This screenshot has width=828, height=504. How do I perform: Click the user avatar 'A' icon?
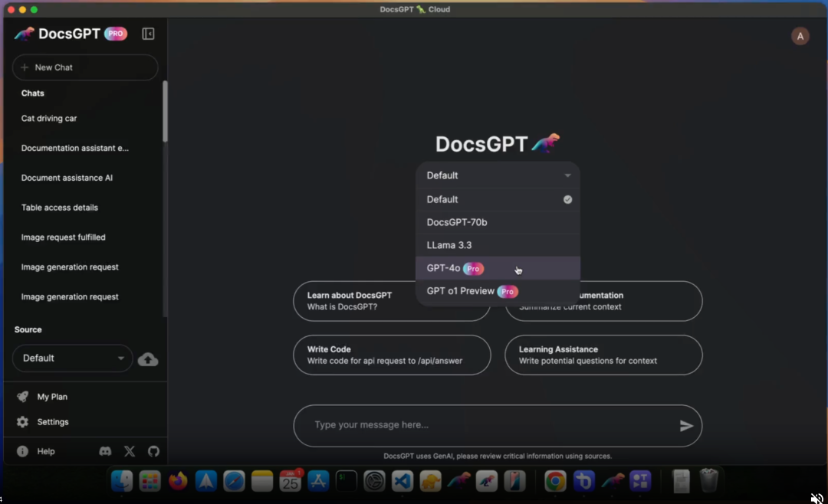point(800,36)
